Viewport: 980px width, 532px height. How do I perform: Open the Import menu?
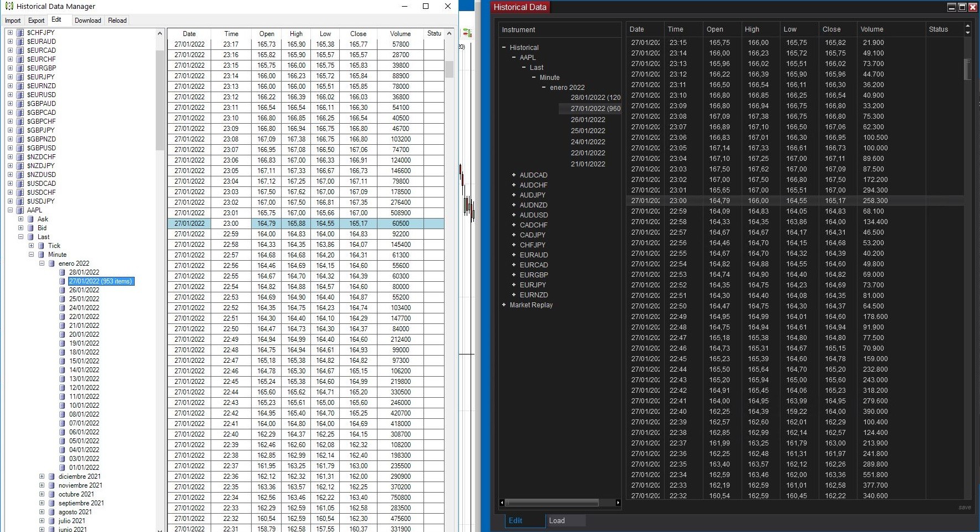click(x=13, y=21)
